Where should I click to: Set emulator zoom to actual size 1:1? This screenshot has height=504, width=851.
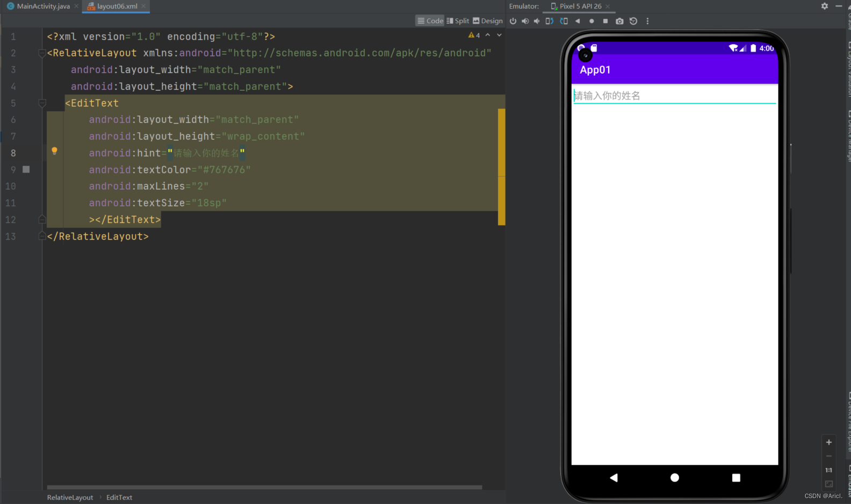coord(829,470)
